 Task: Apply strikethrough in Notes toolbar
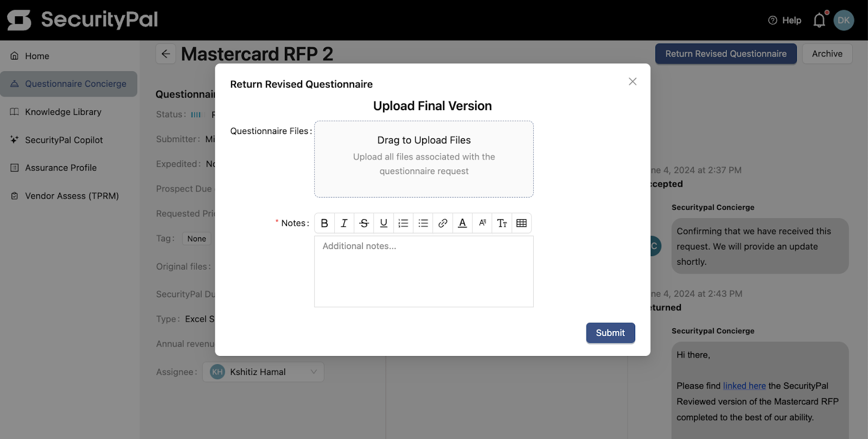tap(364, 223)
